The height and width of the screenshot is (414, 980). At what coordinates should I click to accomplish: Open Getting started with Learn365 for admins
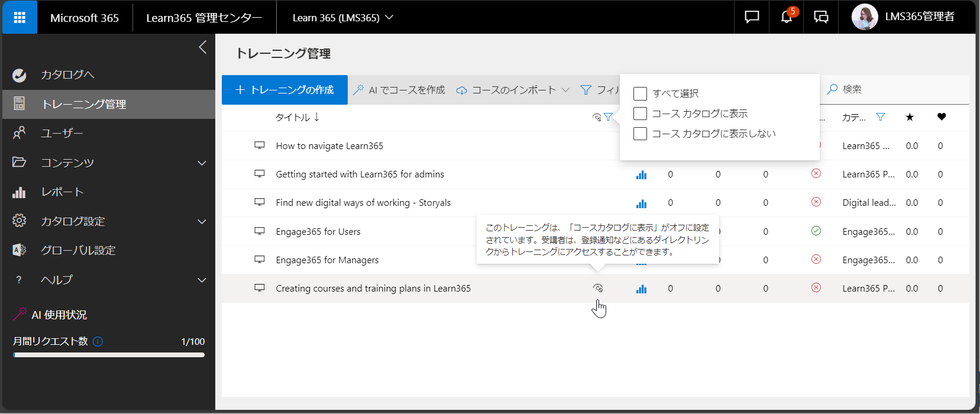click(x=360, y=174)
